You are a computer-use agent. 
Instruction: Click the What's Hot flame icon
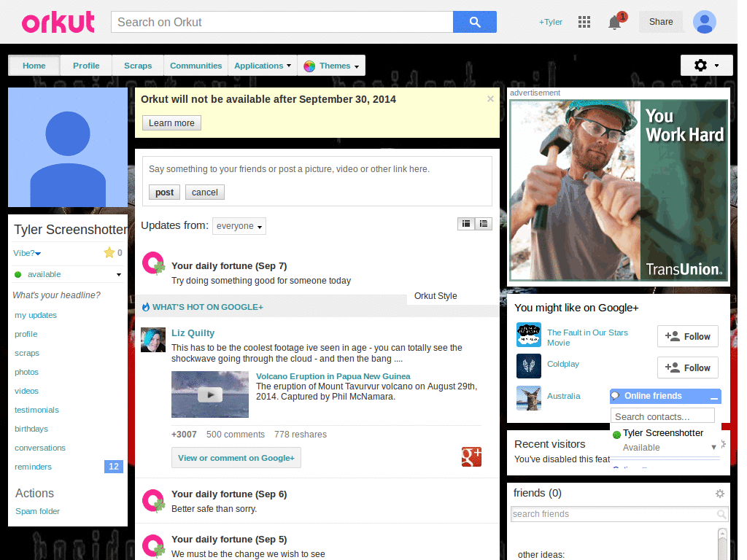click(x=146, y=307)
